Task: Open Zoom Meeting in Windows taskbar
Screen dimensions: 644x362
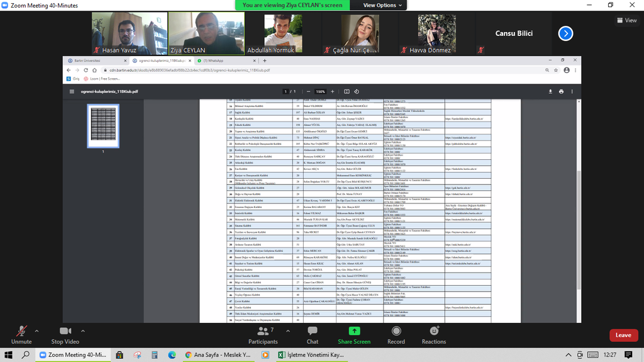Action: click(x=73, y=355)
